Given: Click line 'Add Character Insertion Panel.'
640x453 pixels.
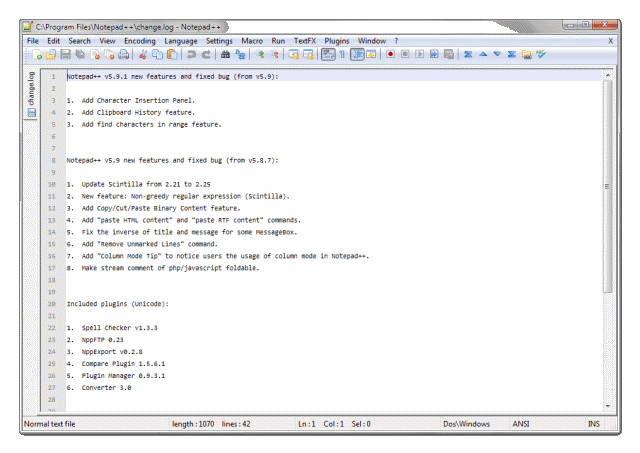Looking at the screenshot, I should tap(138, 100).
